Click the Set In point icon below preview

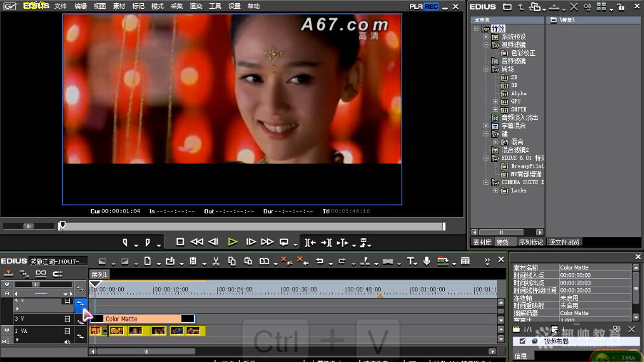pyautogui.click(x=126, y=242)
